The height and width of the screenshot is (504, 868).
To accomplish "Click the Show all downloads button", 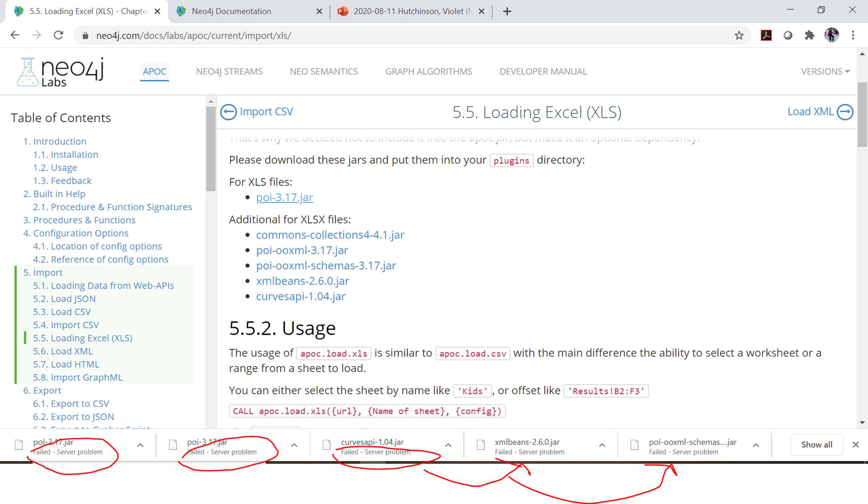I will click(816, 444).
